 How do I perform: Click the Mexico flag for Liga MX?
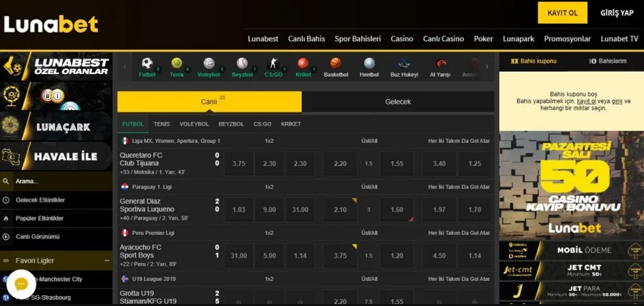pos(125,141)
